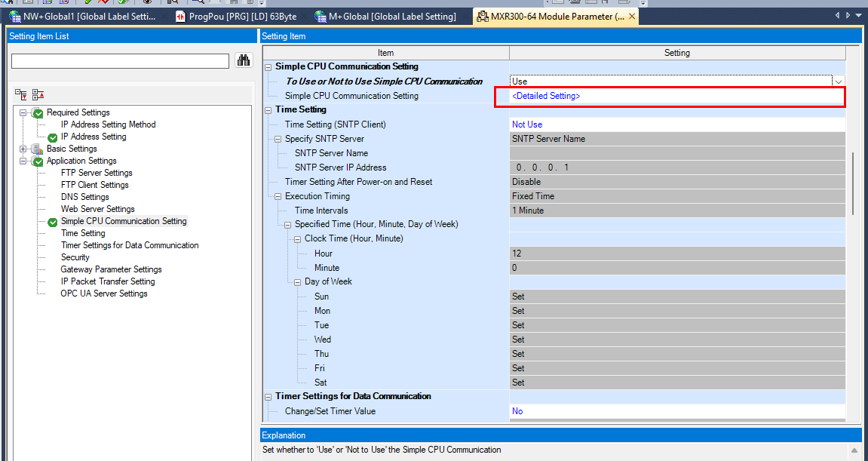Viewport: 868px width, 461px height.
Task: Collapse the Application Settings tree node
Action: pyautogui.click(x=23, y=161)
